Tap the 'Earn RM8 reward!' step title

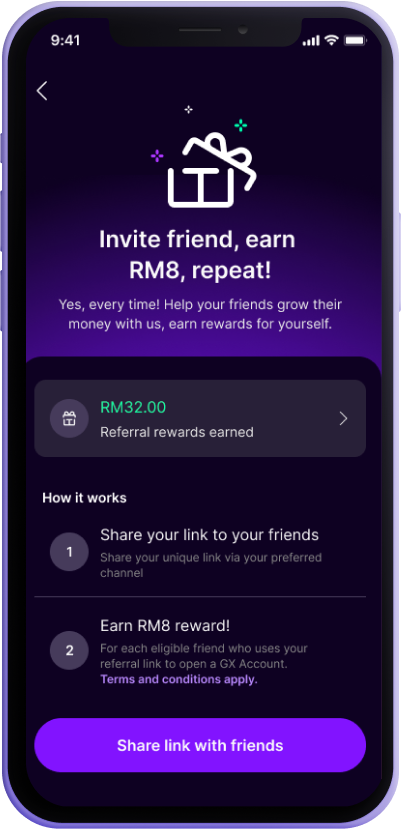point(165,626)
